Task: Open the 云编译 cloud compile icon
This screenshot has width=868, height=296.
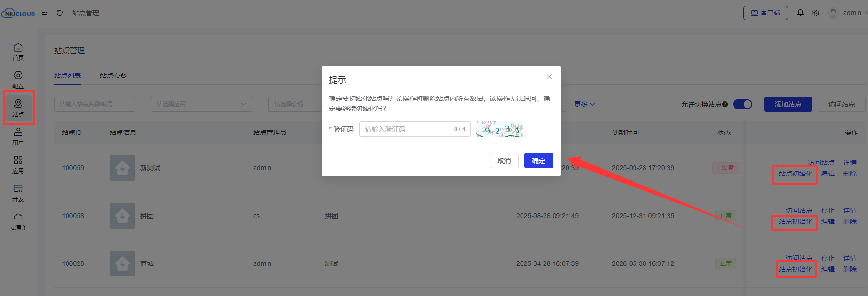Action: coord(18,220)
